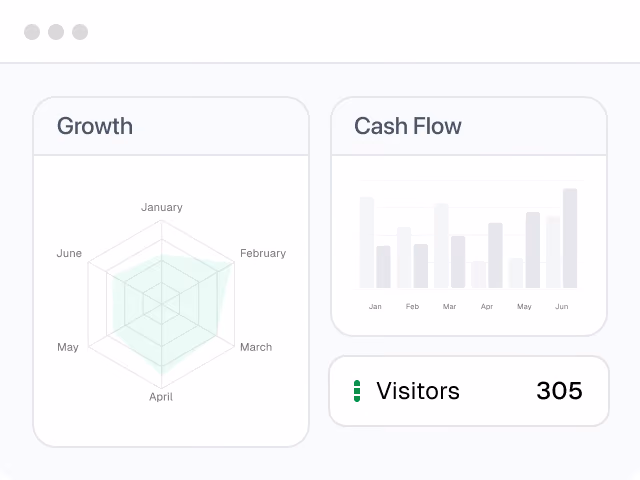The width and height of the screenshot is (640, 480).
Task: Click the Visitors label text
Action: pos(418,391)
